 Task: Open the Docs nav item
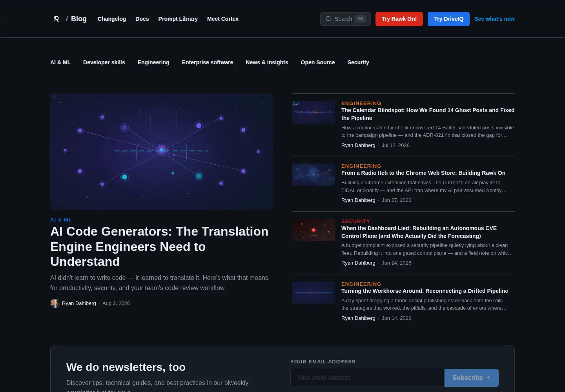click(x=142, y=19)
